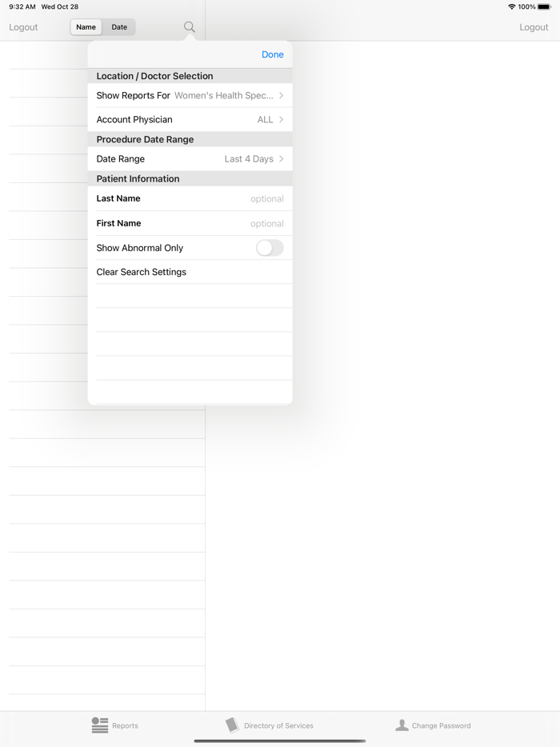This screenshot has height=747, width=560.
Task: Expand Account Physician chevron
Action: (281, 119)
